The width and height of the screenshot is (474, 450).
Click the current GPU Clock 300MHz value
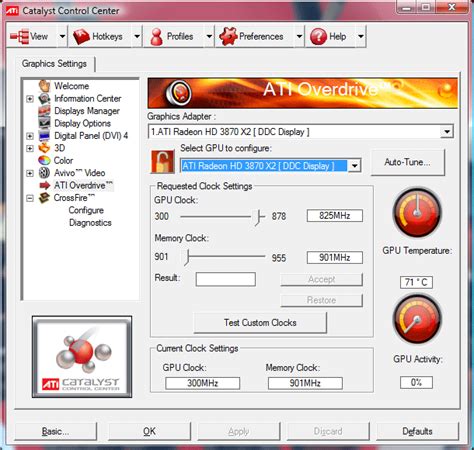203,383
